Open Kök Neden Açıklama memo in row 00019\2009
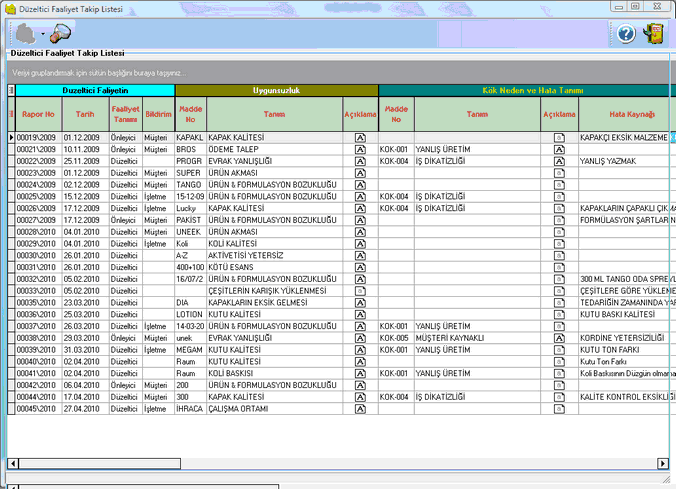676x489 pixels. (559, 138)
